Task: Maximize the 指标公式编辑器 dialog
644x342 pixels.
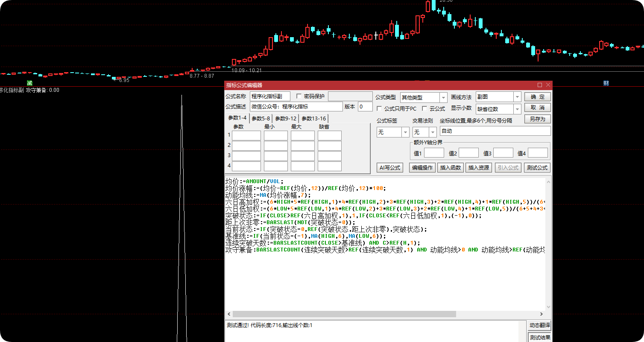Action: [x=540, y=85]
